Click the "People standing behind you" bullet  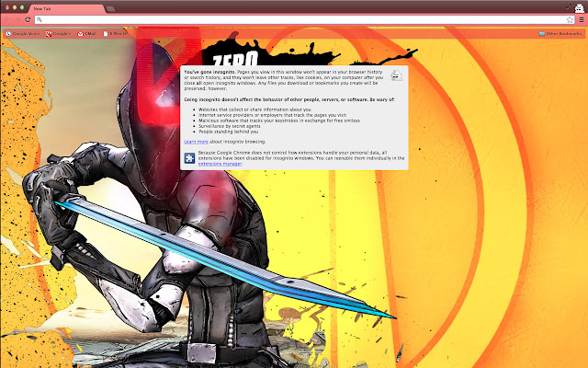pyautogui.click(x=229, y=132)
